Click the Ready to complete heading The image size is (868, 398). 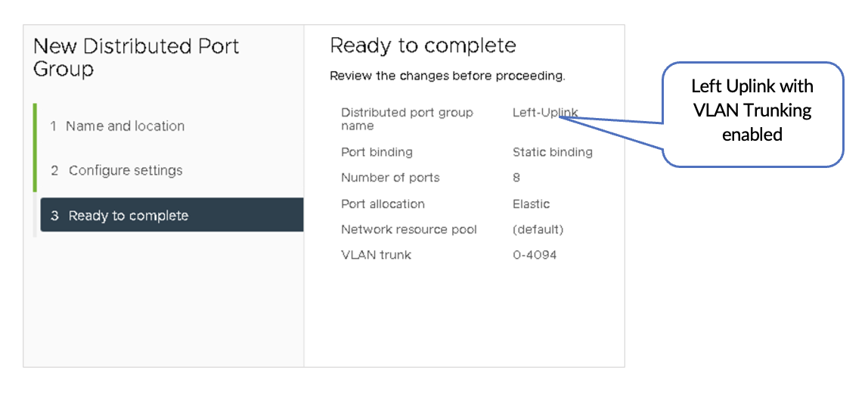(x=423, y=45)
